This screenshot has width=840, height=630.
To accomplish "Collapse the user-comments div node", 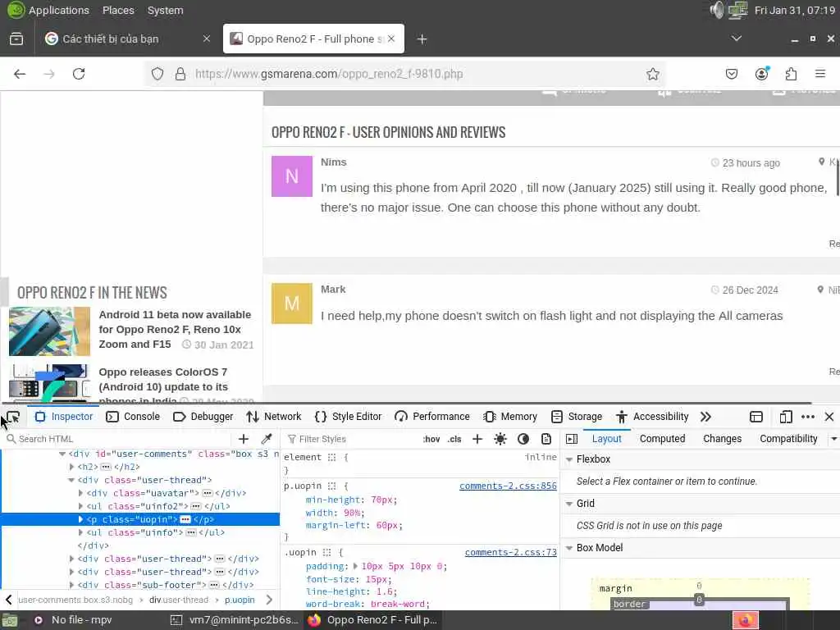I will tap(62, 454).
